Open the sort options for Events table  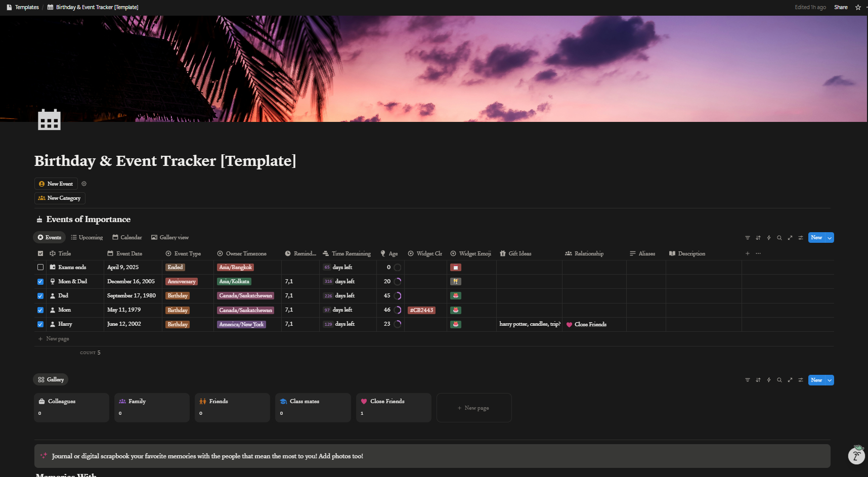[758, 237]
